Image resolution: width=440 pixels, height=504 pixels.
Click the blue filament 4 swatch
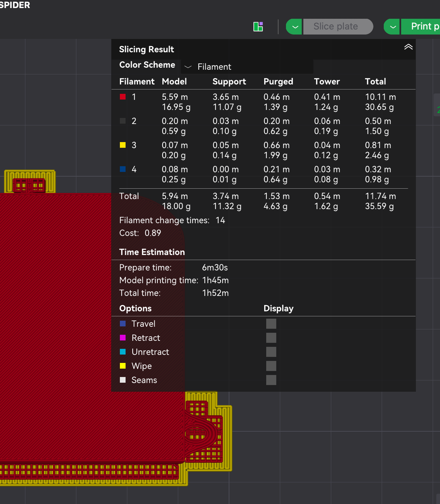point(123,169)
